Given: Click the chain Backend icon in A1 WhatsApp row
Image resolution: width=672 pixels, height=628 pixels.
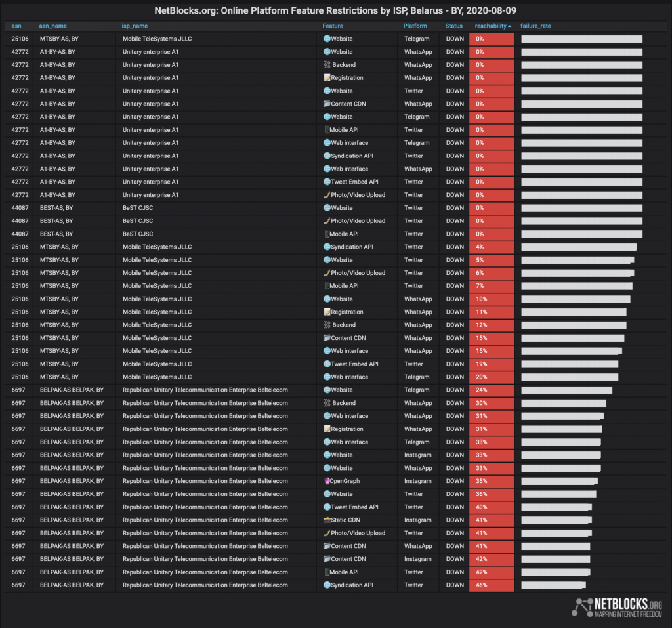Looking at the screenshot, I should pyautogui.click(x=327, y=65).
